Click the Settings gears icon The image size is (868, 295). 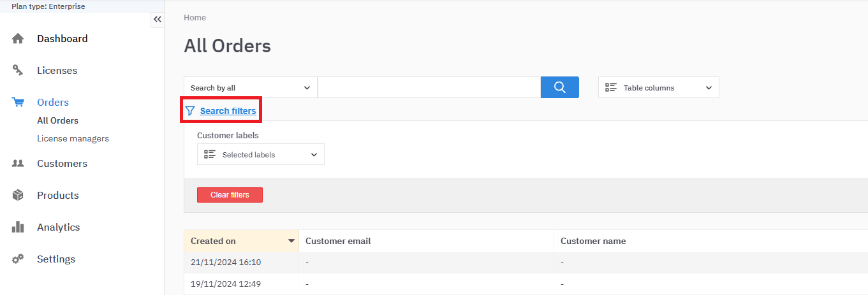pyautogui.click(x=18, y=259)
